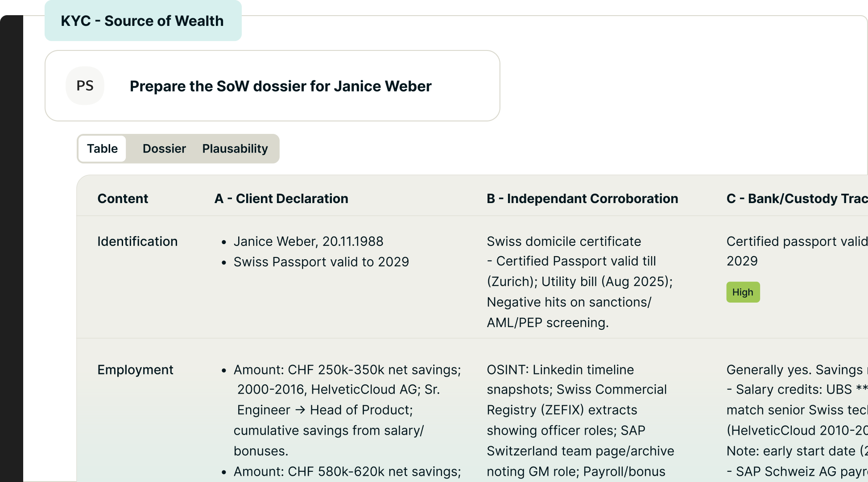
Task: Switch to the Dossier tab
Action: tap(164, 149)
